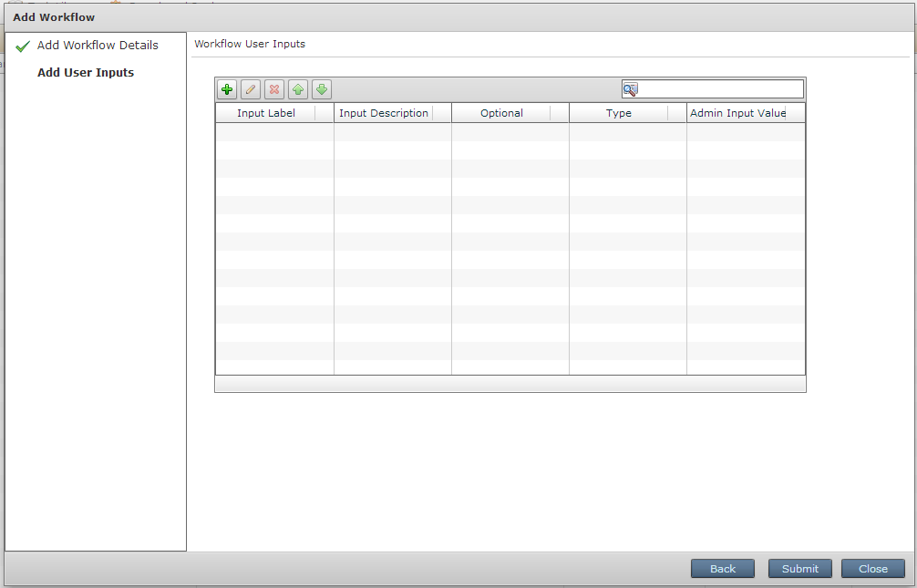
Task: Select the Add User Inputs step
Action: [85, 72]
